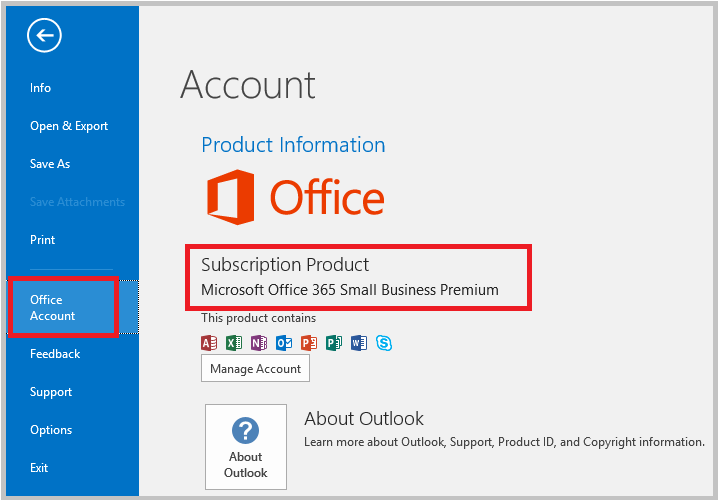Click the Account page title
Viewport: 718px width, 500px height.
[x=248, y=85]
